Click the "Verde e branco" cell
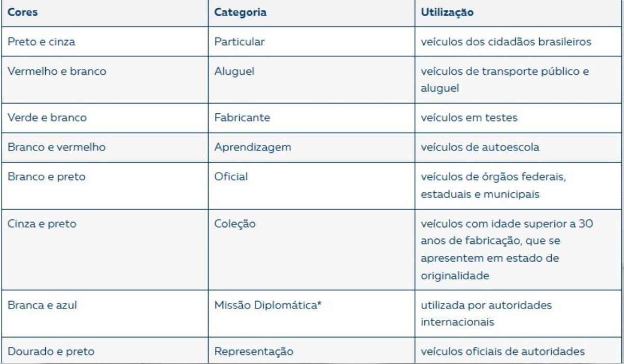Screen dimensions: 624x364 47,118
